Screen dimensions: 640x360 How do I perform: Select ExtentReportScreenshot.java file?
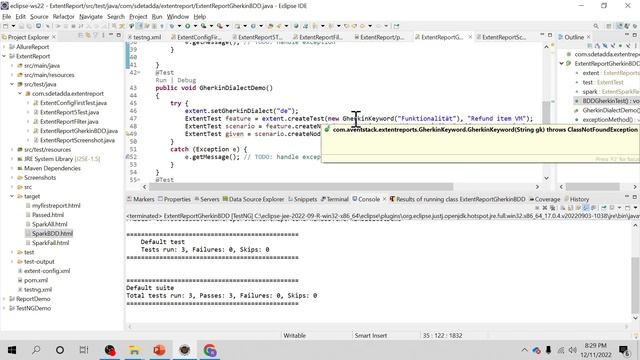[x=77, y=140]
